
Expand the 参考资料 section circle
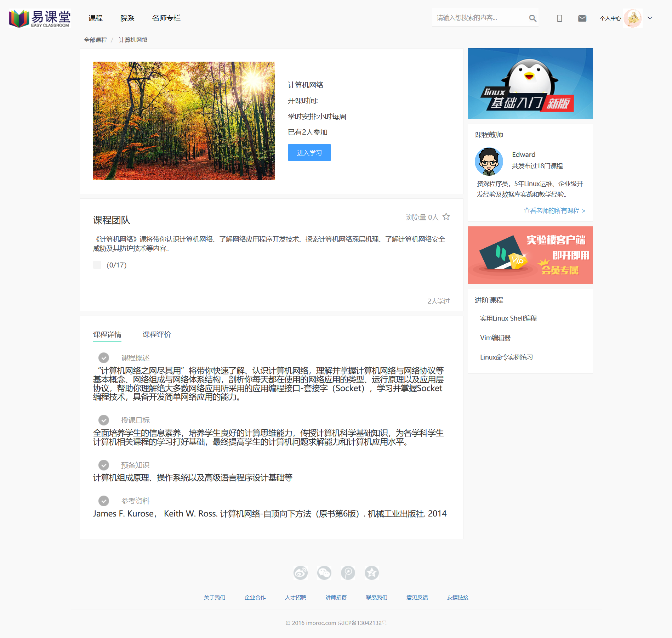tap(104, 501)
